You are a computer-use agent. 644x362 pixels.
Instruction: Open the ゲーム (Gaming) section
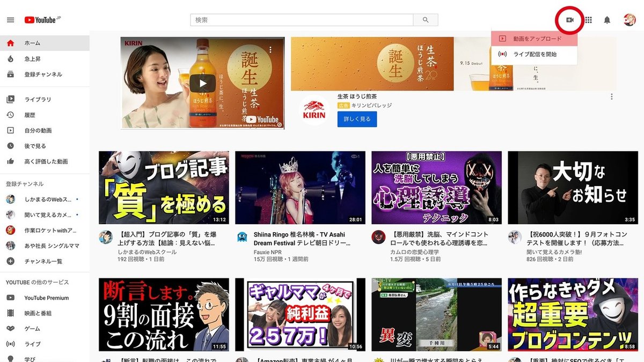[27, 329]
